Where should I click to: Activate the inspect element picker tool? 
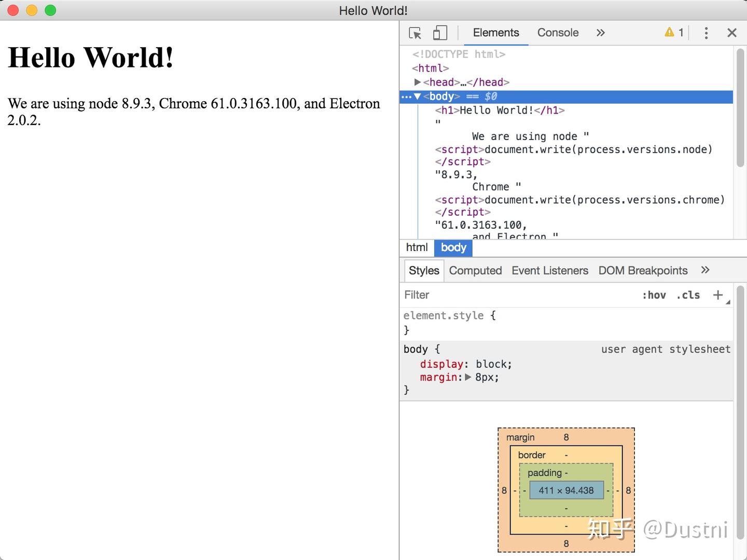tap(415, 33)
